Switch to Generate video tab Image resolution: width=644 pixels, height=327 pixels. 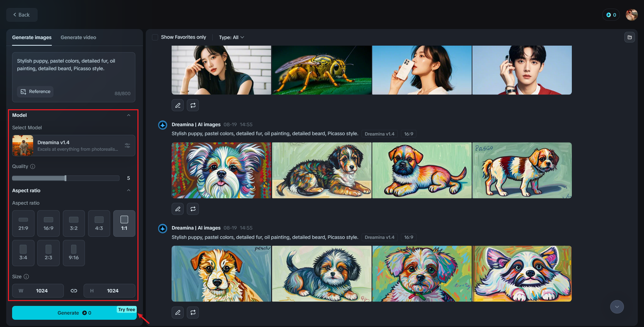(x=78, y=37)
